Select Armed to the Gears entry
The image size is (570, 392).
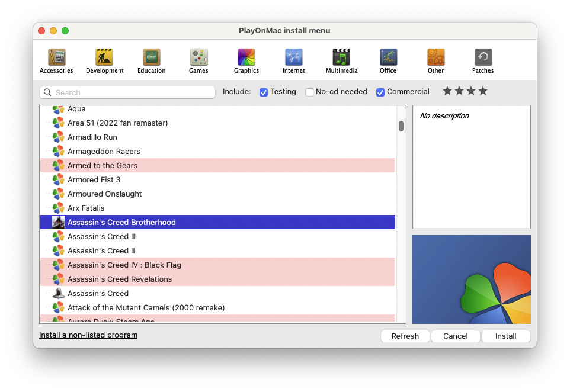coord(217,165)
